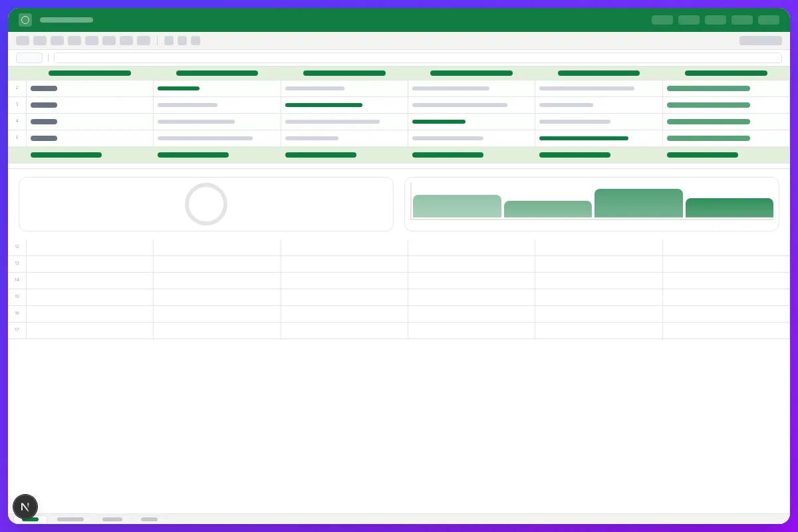This screenshot has height=532, width=798.
Task: Click the dark green highlighted cell in row 5
Action: pyautogui.click(x=598, y=138)
